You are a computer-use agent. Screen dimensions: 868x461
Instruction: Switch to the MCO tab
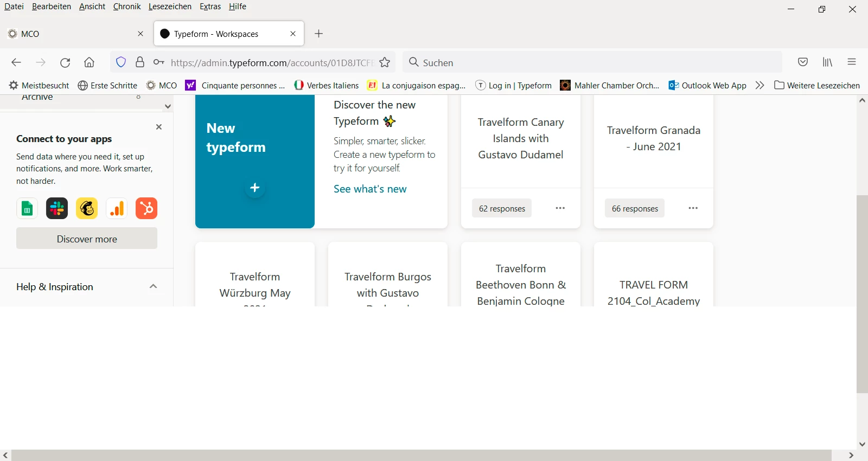(x=76, y=34)
